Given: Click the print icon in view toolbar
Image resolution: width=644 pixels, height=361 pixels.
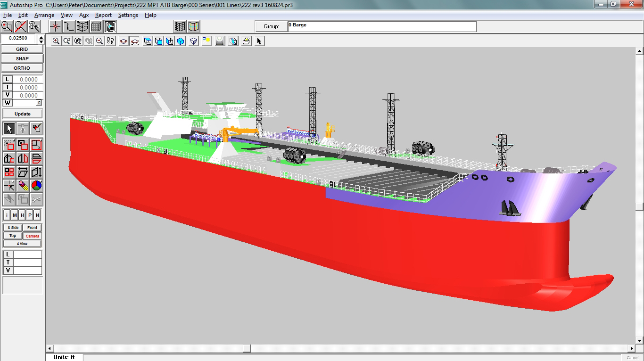Looking at the screenshot, I should tap(246, 41).
